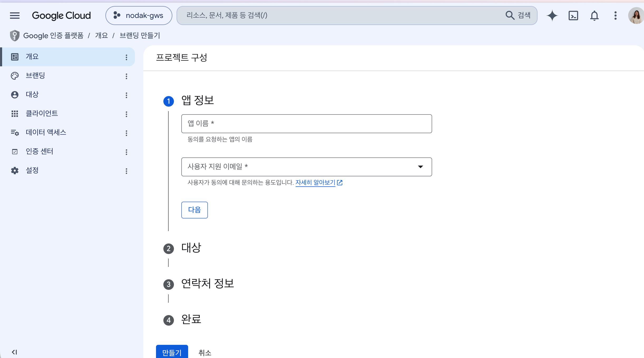Screen dimensions: 644x358
Task: Select 인증 센터 in the sidebar
Action: tap(68, 152)
